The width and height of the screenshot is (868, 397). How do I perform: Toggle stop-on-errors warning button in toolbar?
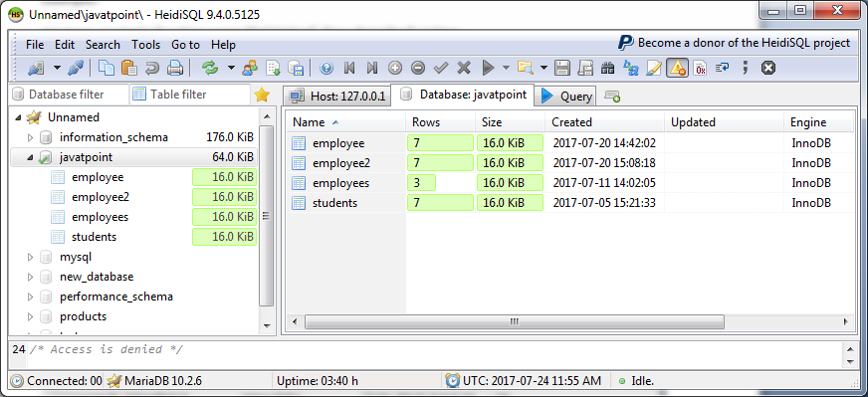click(677, 68)
